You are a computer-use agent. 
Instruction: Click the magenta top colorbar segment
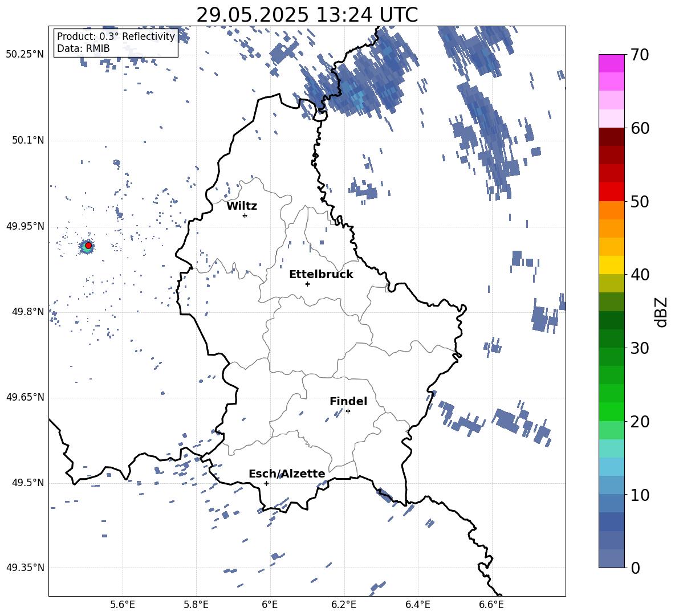pyautogui.click(x=611, y=63)
